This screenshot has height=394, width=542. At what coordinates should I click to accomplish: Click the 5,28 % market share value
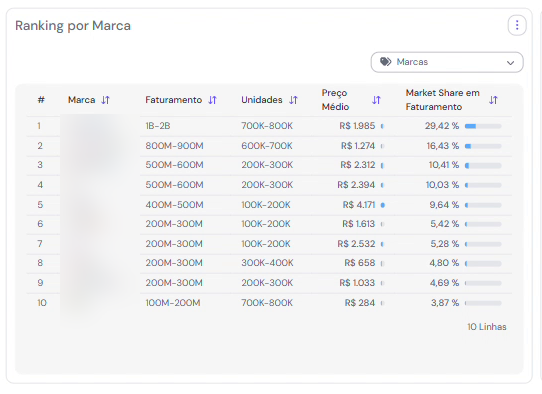pyautogui.click(x=445, y=244)
